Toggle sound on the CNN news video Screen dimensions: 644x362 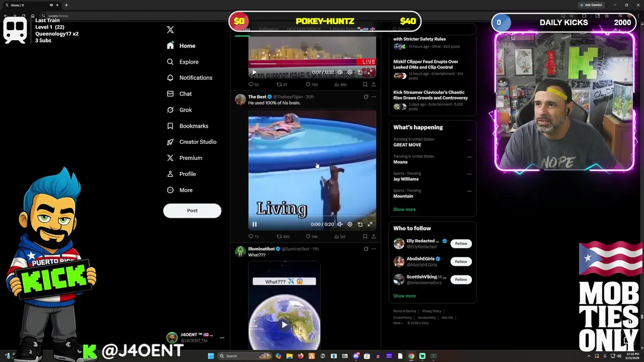pos(340,72)
